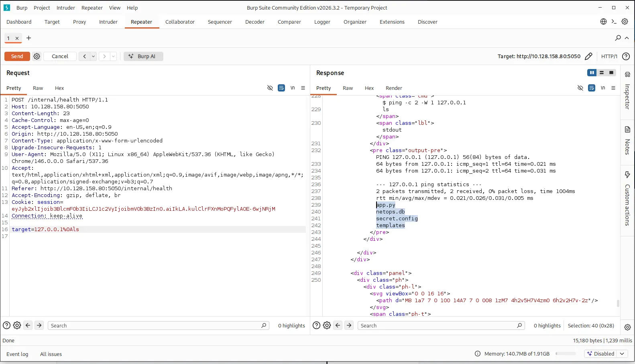Expand the forward history dropdown arrow
Image resolution: width=635 pixels, height=364 pixels.
pyautogui.click(x=113, y=56)
